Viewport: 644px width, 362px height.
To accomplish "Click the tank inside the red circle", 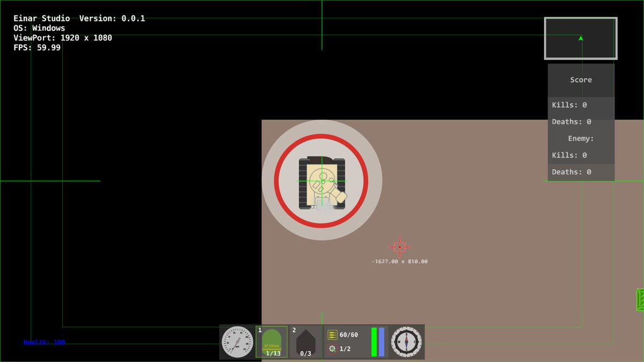I will (321, 183).
